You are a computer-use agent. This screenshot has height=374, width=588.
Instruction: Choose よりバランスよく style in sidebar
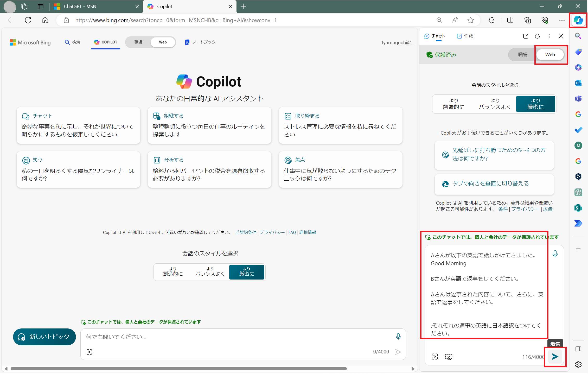(495, 104)
